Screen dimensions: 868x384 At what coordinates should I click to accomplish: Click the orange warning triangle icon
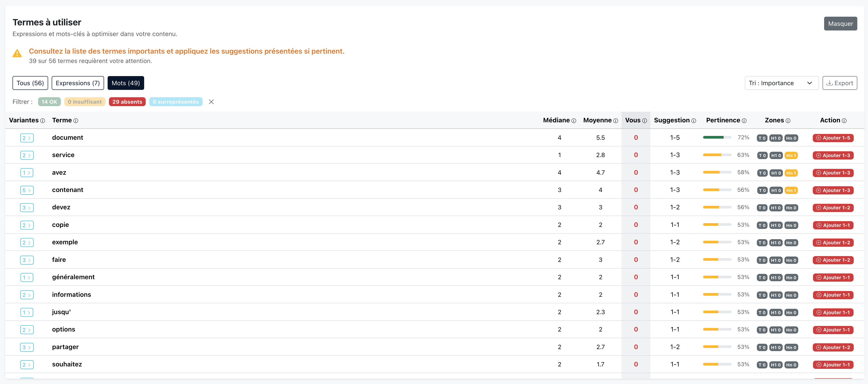tap(17, 54)
